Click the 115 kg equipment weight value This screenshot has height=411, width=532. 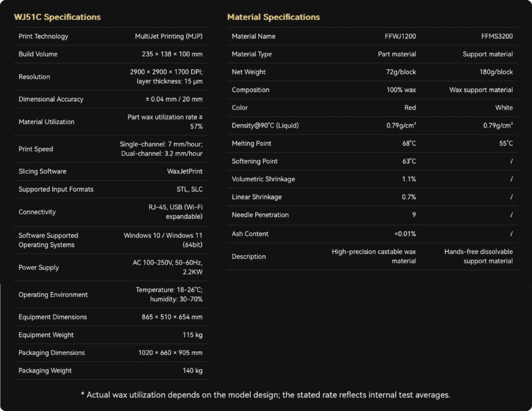[192, 335]
